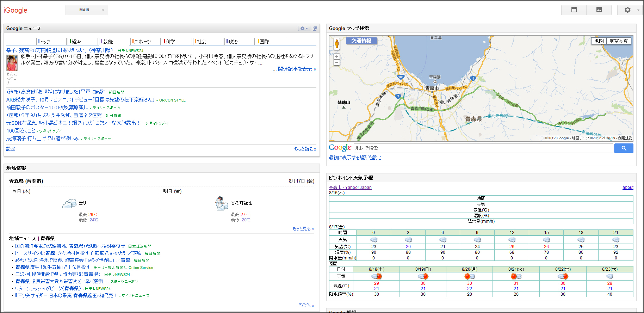644x313 pixels.
Task: Maximize the Google ニュース gadget
Action: click(x=315, y=29)
